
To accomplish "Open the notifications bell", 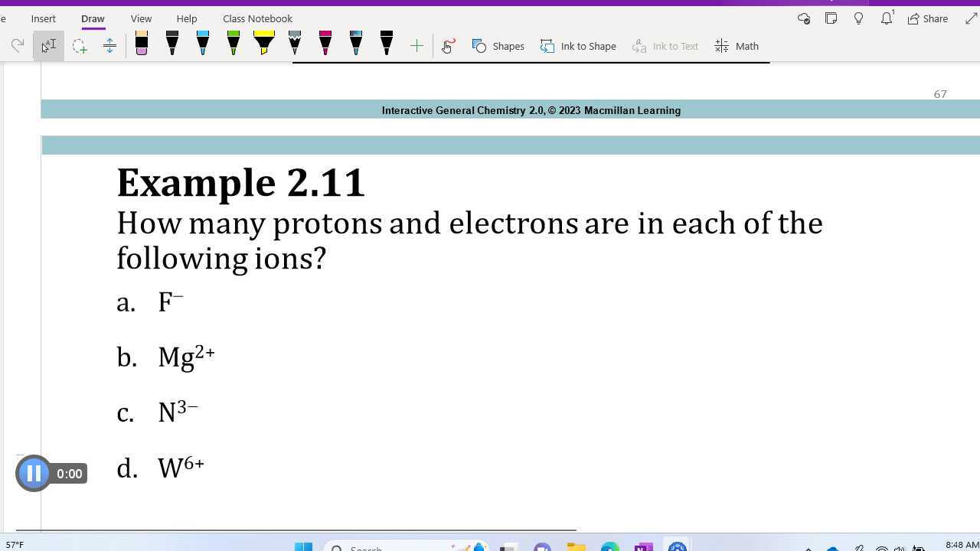I will click(886, 18).
